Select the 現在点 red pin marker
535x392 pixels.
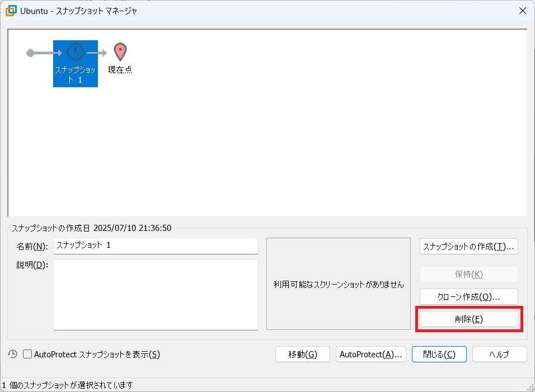[x=120, y=52]
